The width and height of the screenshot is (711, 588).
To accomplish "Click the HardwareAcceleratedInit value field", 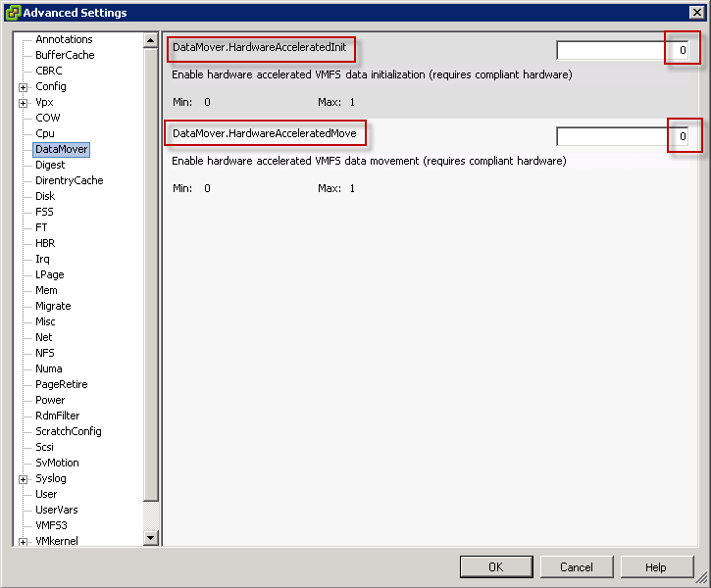I will 623,50.
